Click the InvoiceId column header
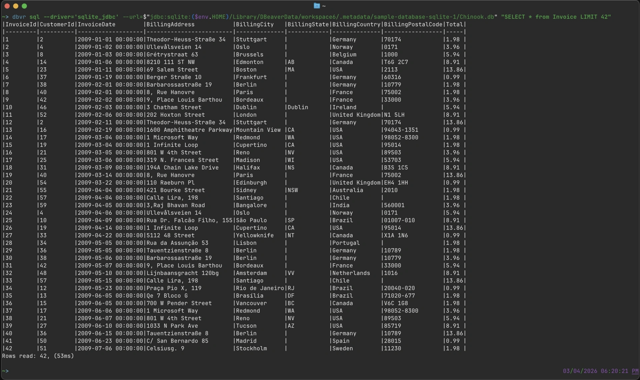This screenshot has height=380, width=640. coord(21,24)
